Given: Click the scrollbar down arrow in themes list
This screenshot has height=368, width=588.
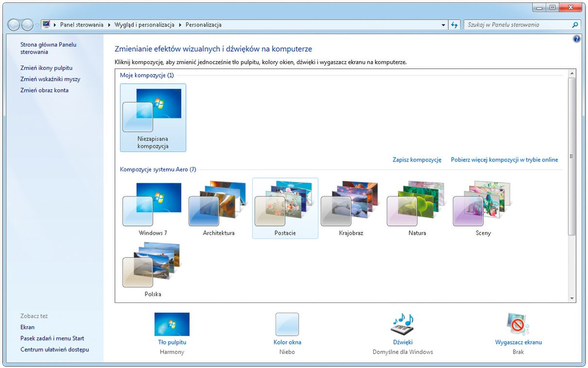Looking at the screenshot, I should 572,299.
